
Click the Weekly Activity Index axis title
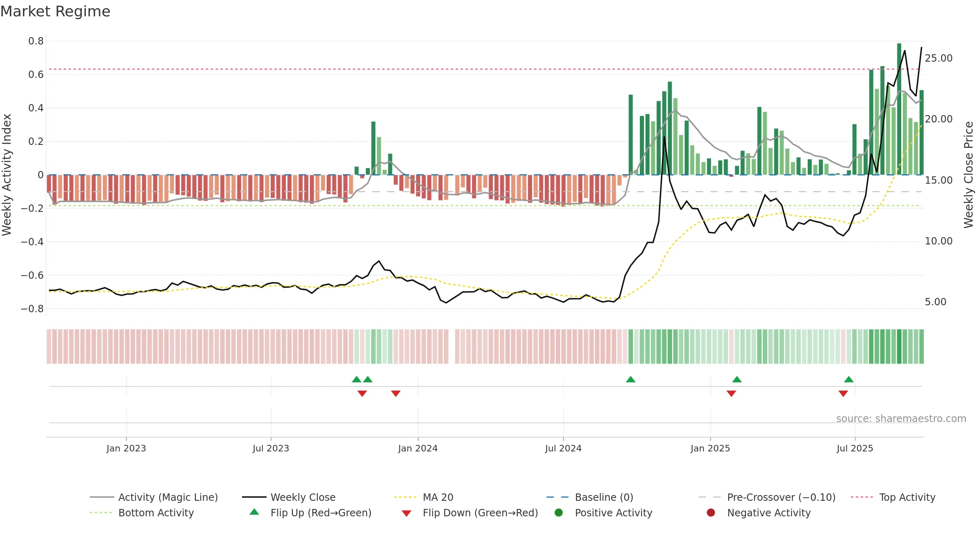[x=7, y=175]
